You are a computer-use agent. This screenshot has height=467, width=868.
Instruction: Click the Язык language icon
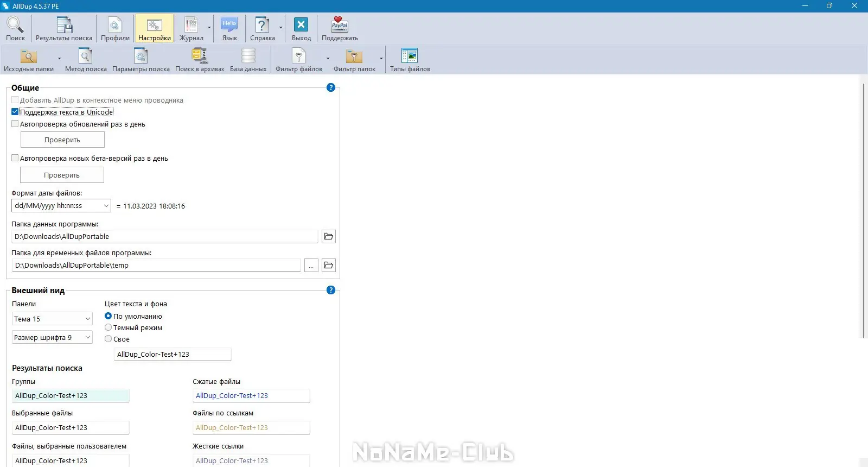229,28
